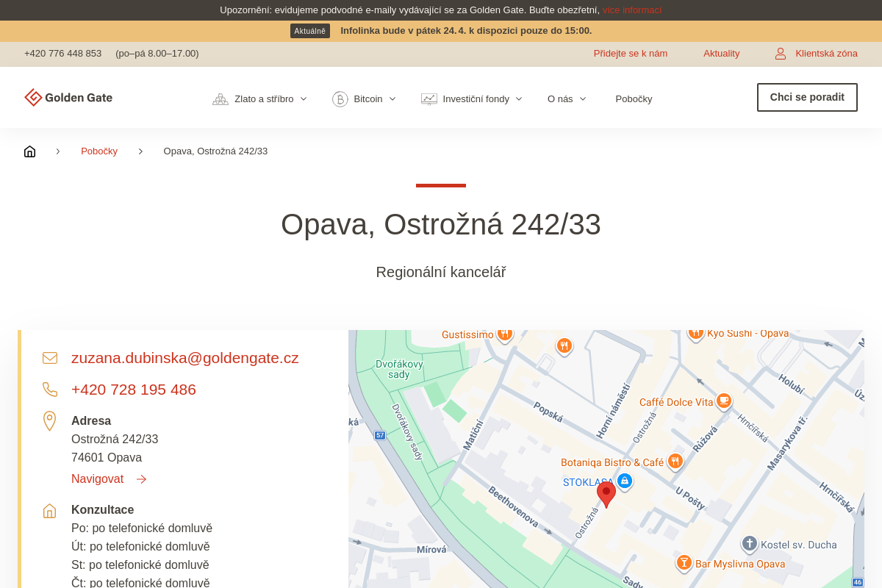The height and width of the screenshot is (588, 882).
Task: Open Zlato a stříbro menu
Action: [x=264, y=99]
